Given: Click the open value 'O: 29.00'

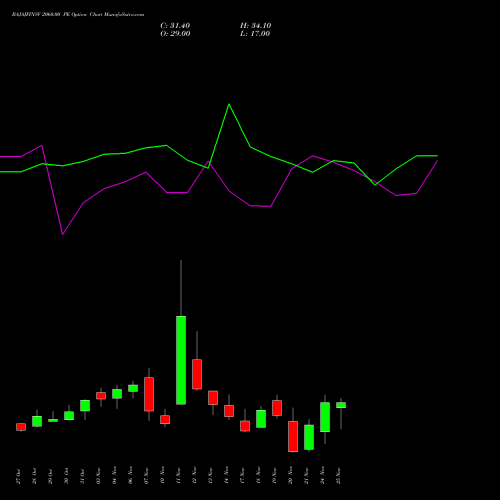Looking at the screenshot, I should pos(175,34).
